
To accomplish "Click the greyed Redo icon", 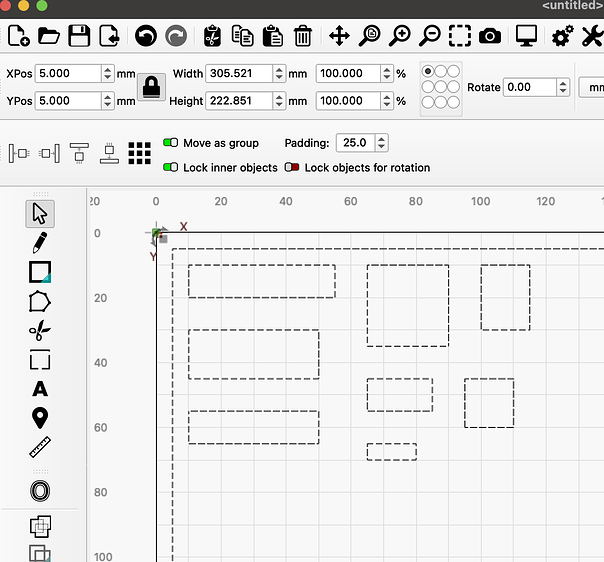I will (176, 36).
